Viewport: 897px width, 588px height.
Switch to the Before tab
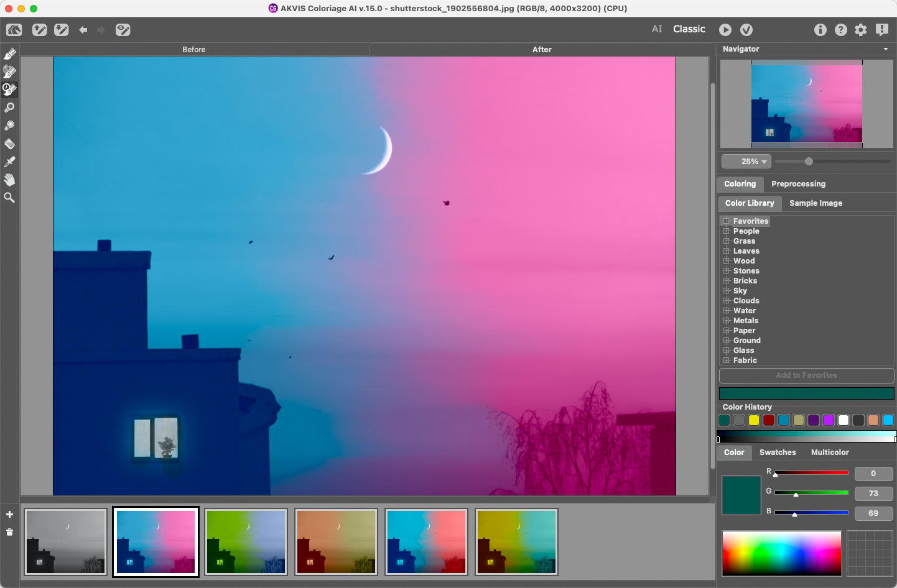(x=194, y=50)
